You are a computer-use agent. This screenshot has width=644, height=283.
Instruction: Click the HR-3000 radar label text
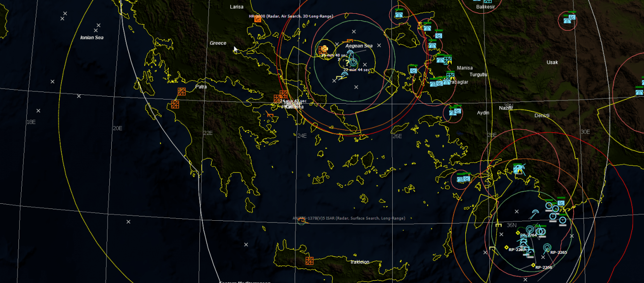click(x=291, y=16)
